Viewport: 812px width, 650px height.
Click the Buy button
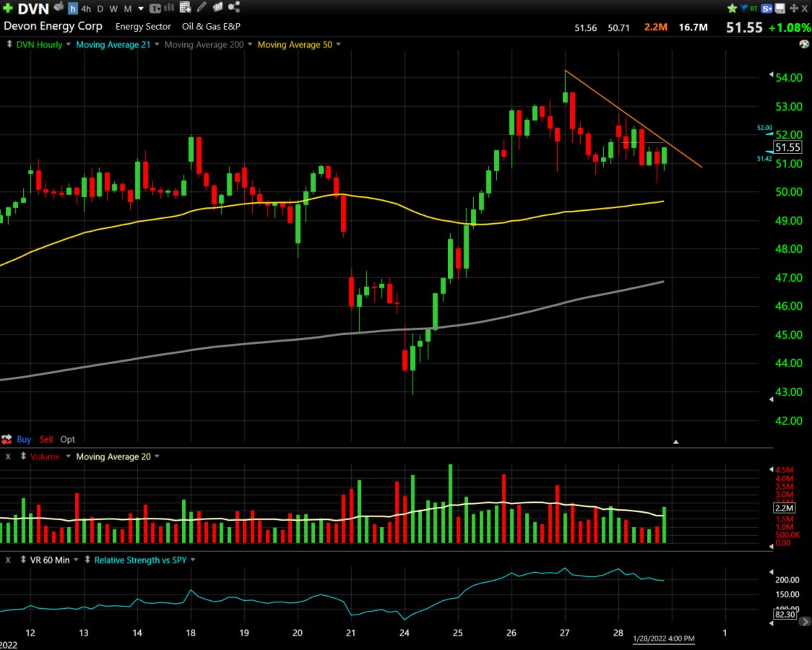[x=24, y=439]
